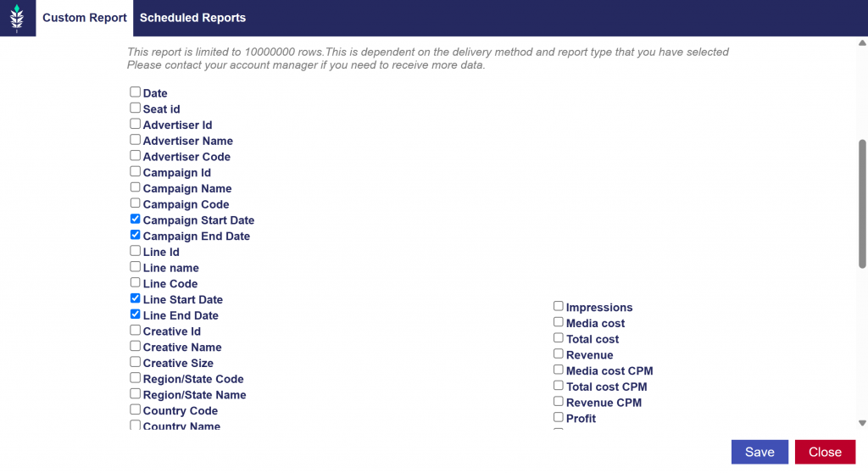The width and height of the screenshot is (868, 473).
Task: Click the red Close button
Action: [824, 452]
